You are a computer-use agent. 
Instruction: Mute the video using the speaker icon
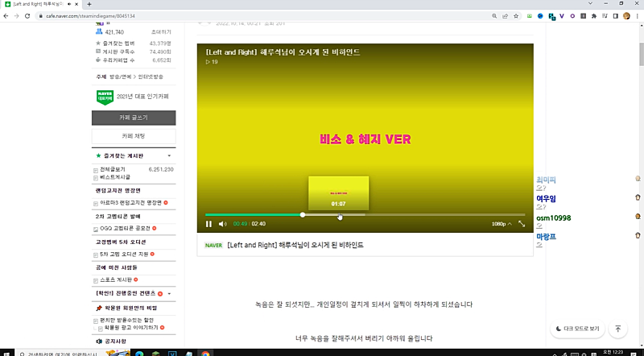tap(223, 224)
